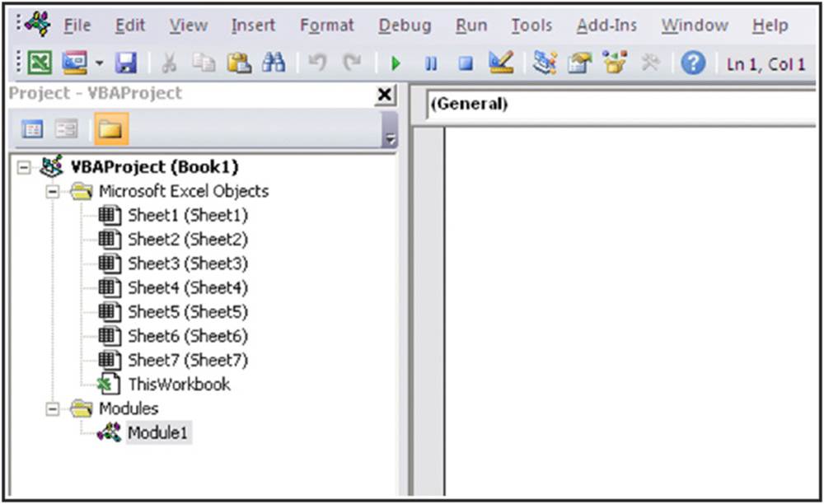Open the Edit menu
The height and width of the screenshot is (504, 824).
click(130, 26)
